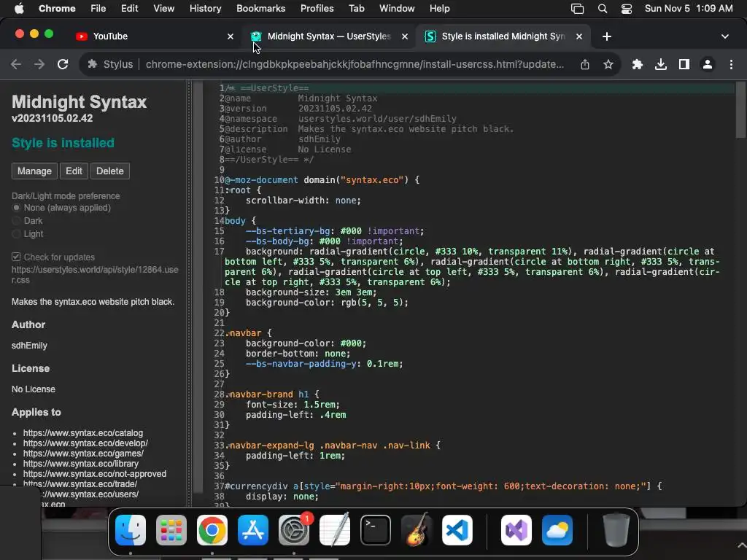Open Visual Studio Code from the Dock
The width and height of the screenshot is (747, 560).
pyautogui.click(x=457, y=530)
